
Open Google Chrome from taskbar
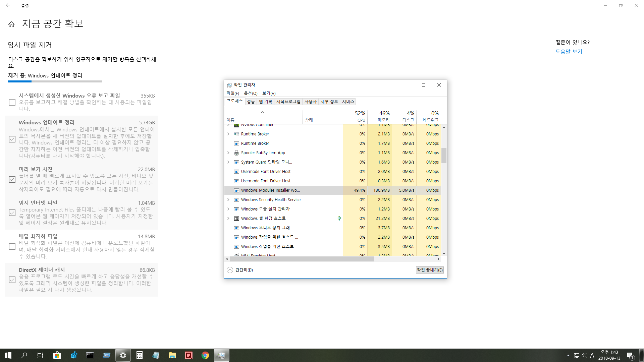click(205, 355)
